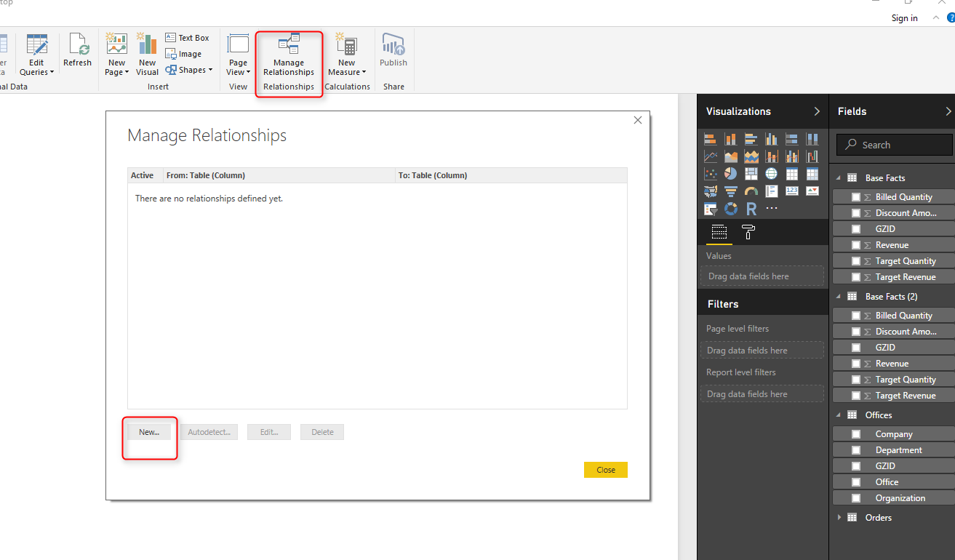Select the Treemap visualization

(x=751, y=173)
